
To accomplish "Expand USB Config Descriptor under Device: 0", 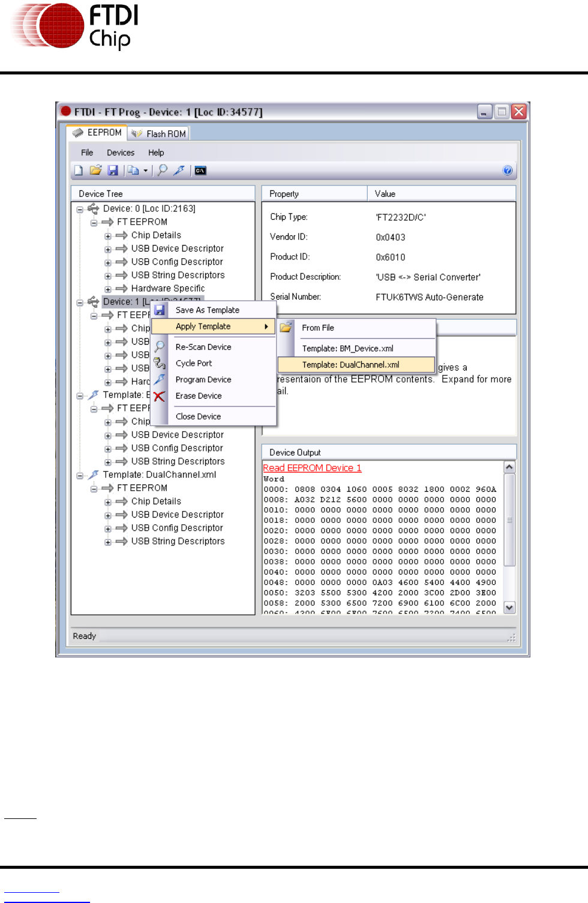I will click(108, 262).
